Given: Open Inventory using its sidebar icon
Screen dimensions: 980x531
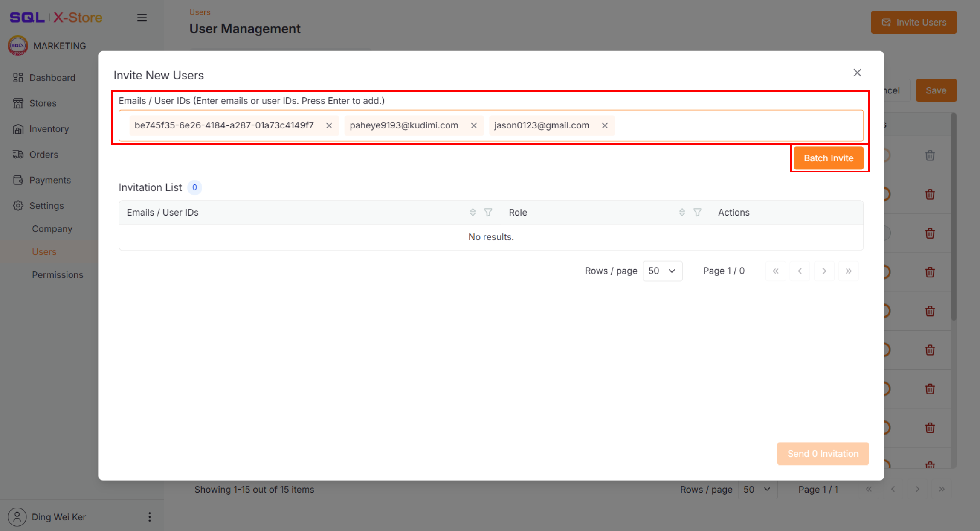Looking at the screenshot, I should tap(18, 128).
